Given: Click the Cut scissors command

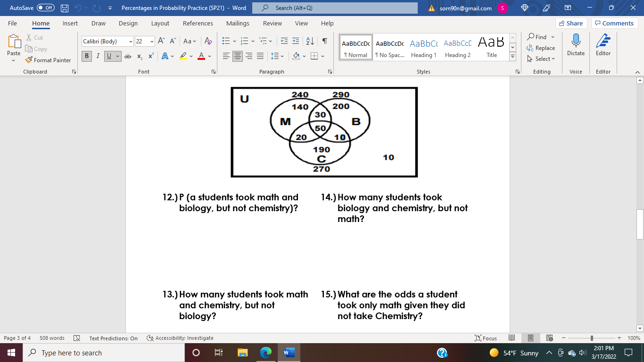Looking at the screenshot, I should pos(34,37).
